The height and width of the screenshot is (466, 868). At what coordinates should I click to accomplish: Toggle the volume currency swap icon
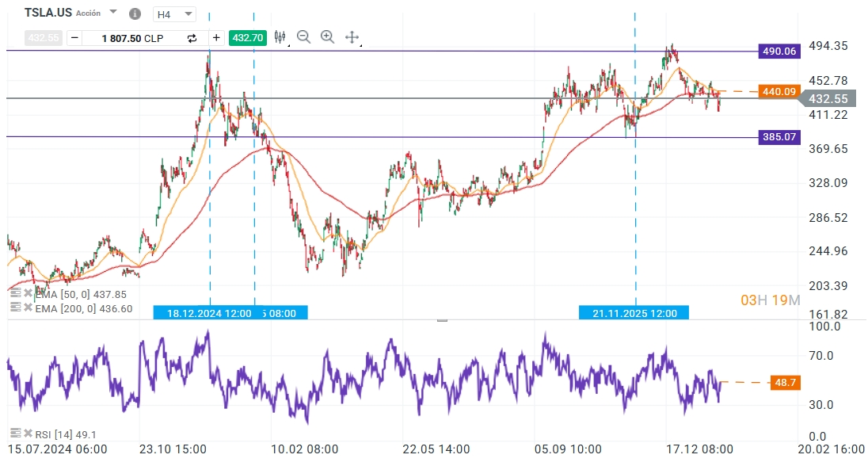(192, 37)
